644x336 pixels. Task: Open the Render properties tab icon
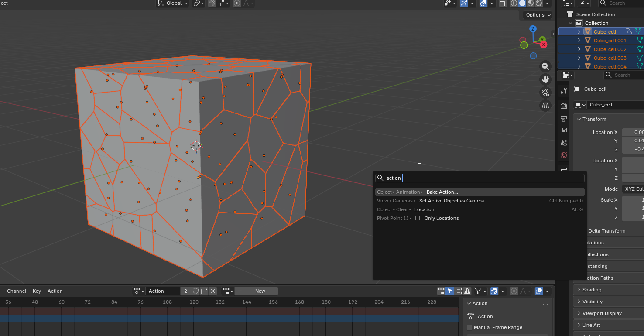click(564, 106)
